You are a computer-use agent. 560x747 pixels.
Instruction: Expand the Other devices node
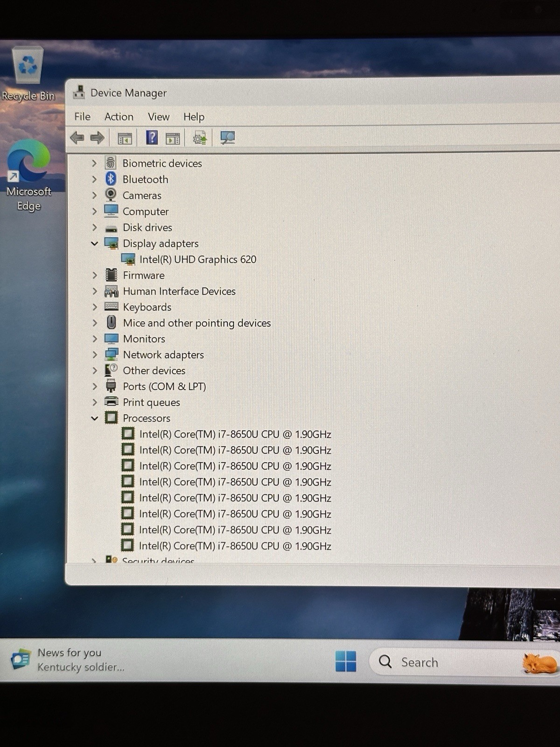coord(94,371)
